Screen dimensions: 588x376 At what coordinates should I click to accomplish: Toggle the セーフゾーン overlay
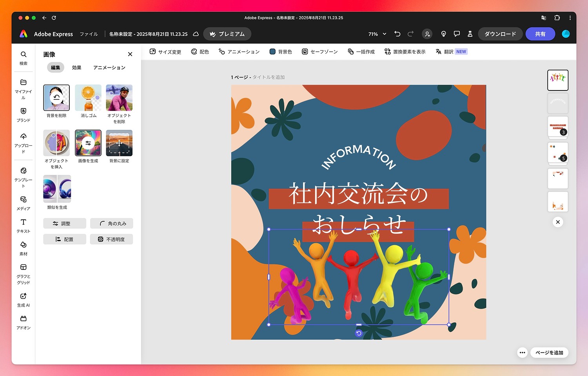coord(319,51)
